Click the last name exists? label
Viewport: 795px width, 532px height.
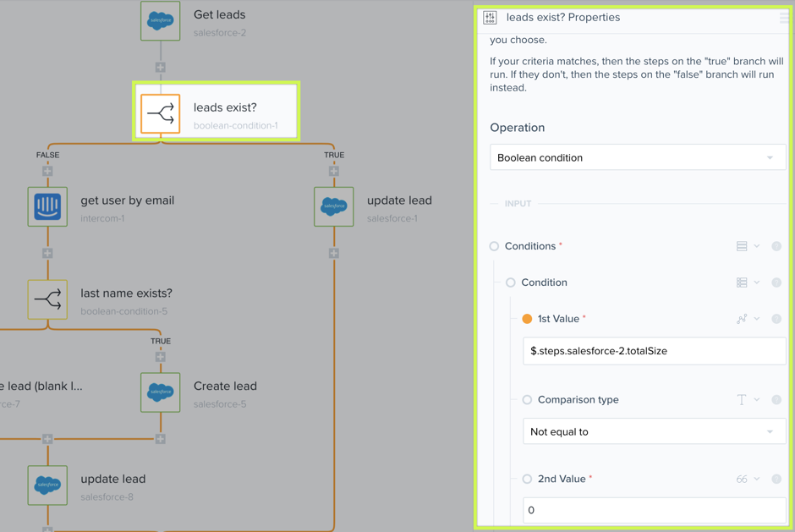pos(126,293)
